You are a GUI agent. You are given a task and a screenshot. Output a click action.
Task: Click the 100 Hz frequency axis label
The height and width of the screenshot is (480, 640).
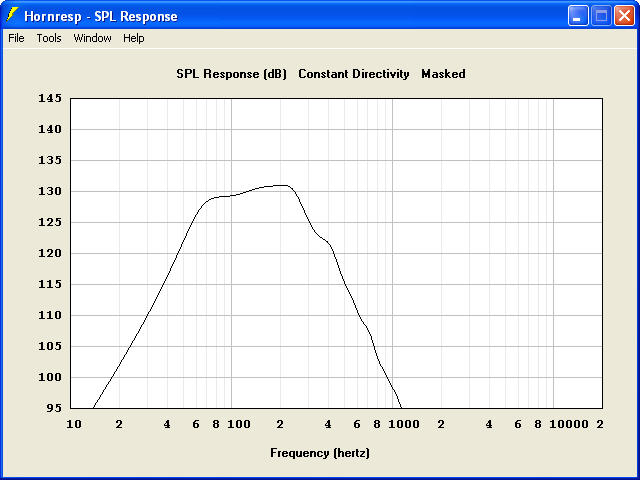coord(239,424)
